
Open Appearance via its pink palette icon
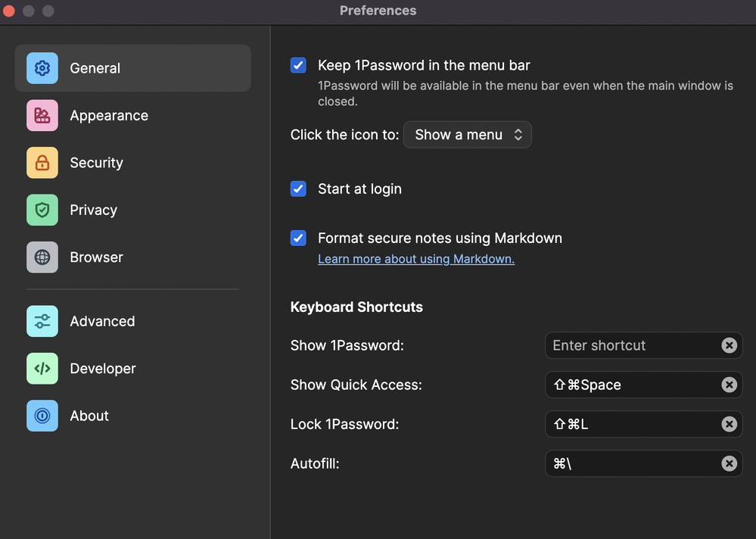coord(42,116)
